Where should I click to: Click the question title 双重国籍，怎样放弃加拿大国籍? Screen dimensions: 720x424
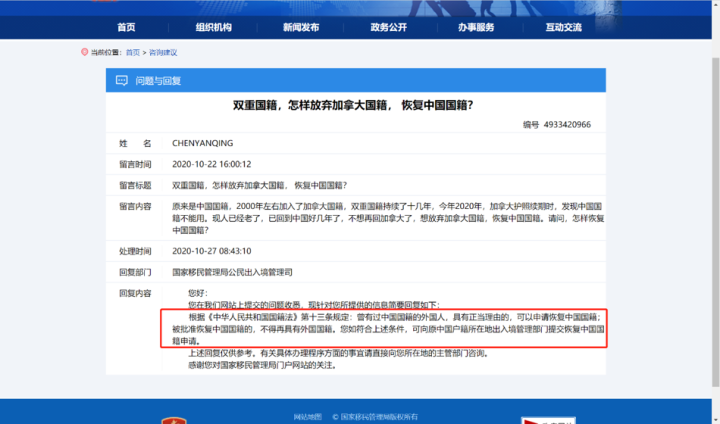coord(353,105)
